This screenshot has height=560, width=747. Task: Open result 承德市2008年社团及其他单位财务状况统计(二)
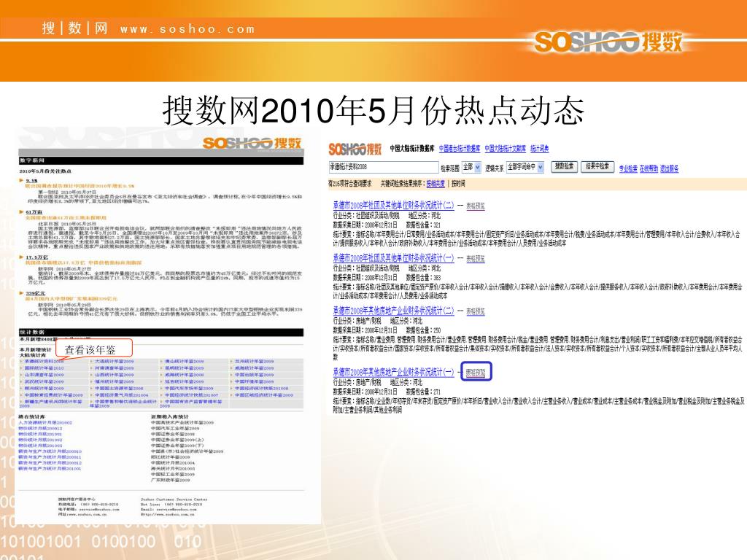pos(393,206)
